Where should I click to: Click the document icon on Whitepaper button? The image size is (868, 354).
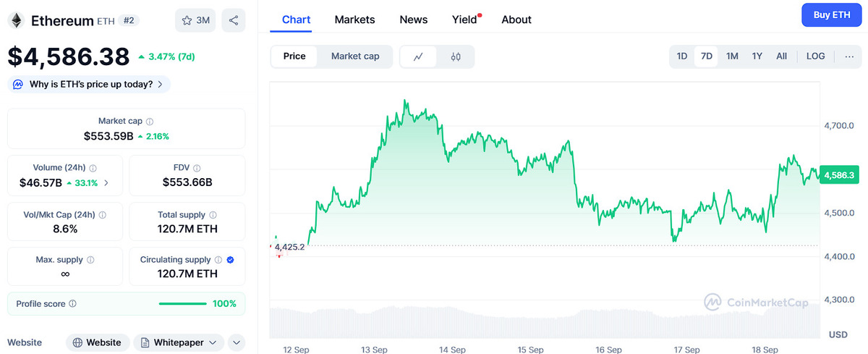(x=145, y=342)
